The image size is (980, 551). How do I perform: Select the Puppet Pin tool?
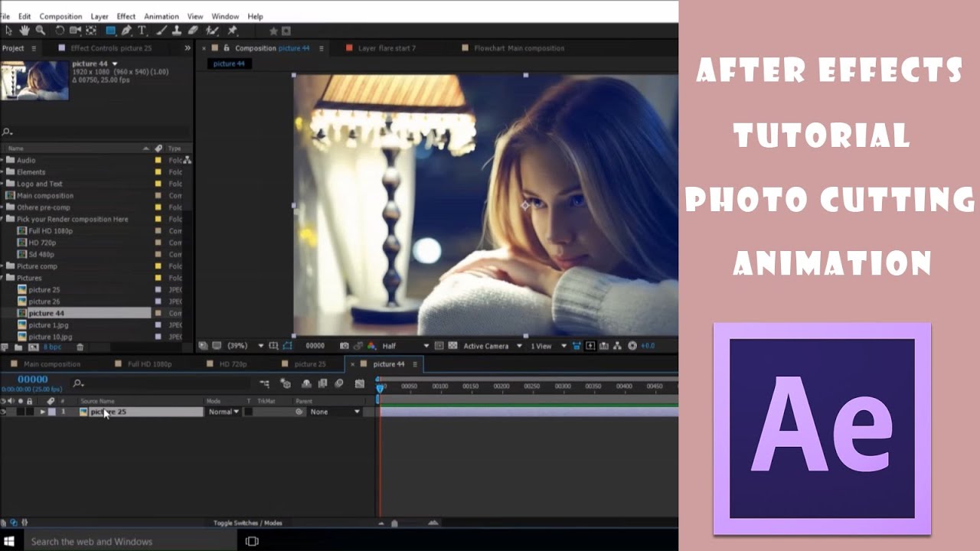tap(232, 31)
